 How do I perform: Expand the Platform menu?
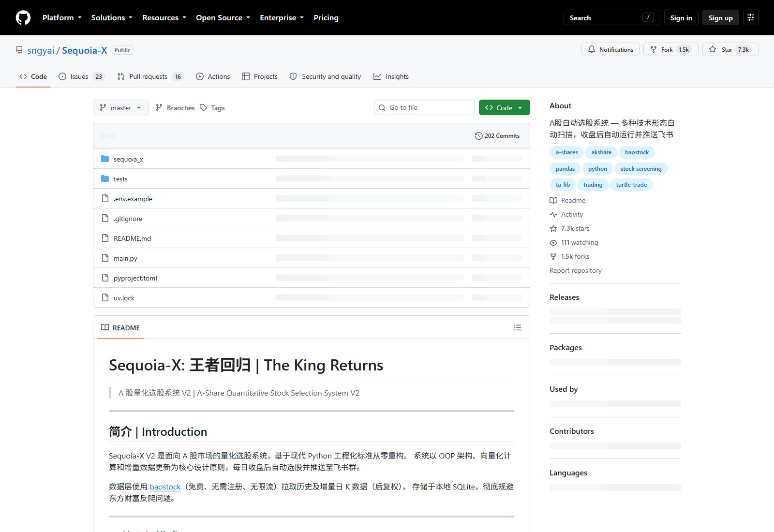tap(62, 18)
